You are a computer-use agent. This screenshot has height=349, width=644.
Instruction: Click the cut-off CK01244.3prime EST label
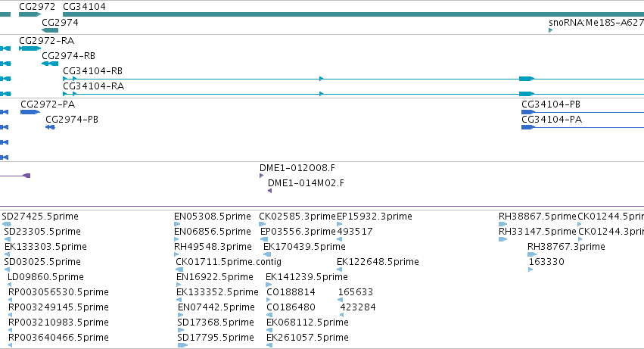coord(611,232)
